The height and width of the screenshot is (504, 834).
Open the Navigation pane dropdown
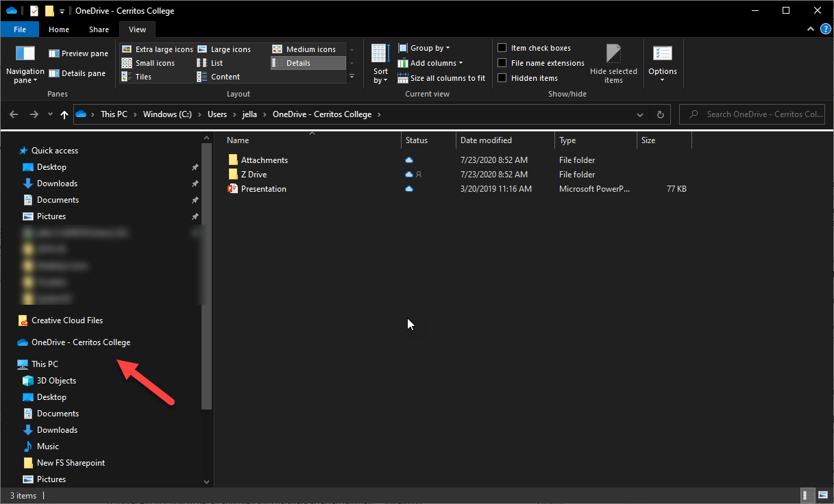pyautogui.click(x=25, y=64)
